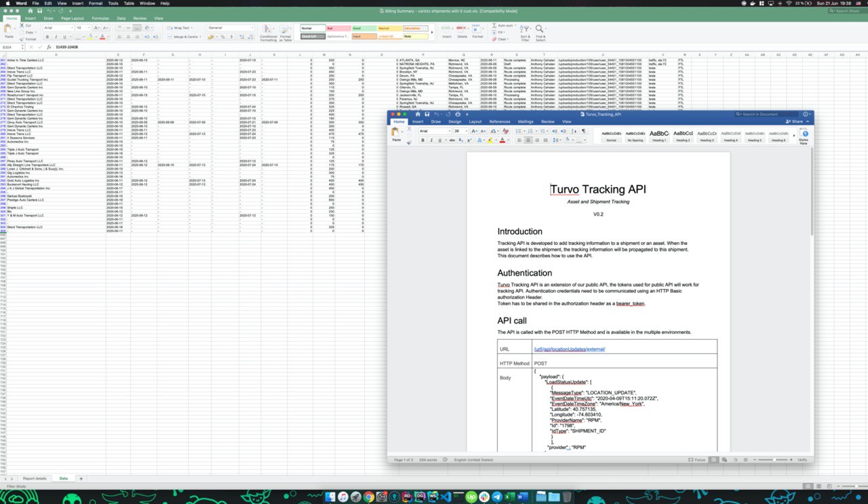Open the /url/api/locationUpdates/external/ link

coord(569,349)
